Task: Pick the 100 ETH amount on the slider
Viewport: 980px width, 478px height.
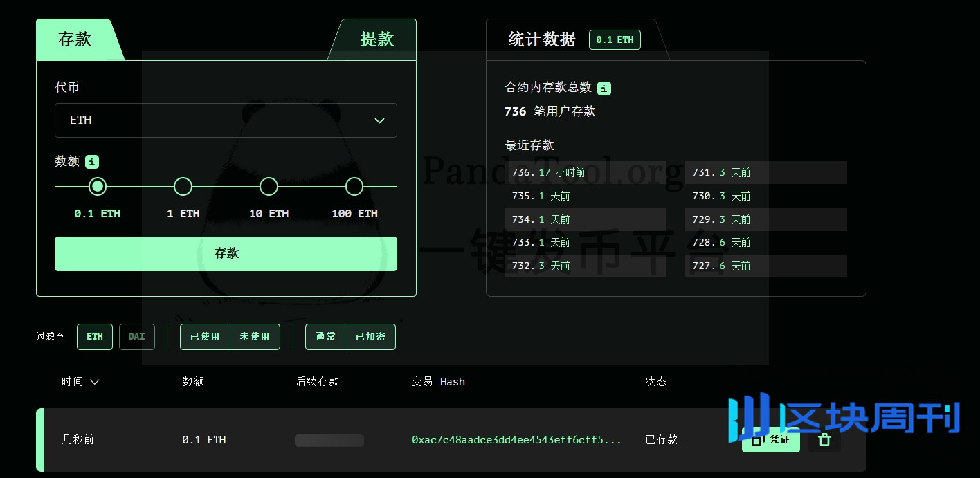Action: click(354, 187)
